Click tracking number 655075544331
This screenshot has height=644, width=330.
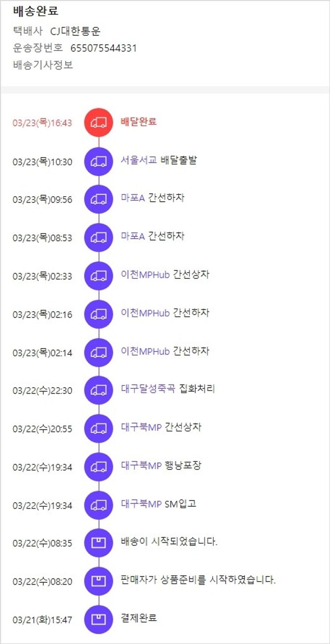tap(103, 48)
